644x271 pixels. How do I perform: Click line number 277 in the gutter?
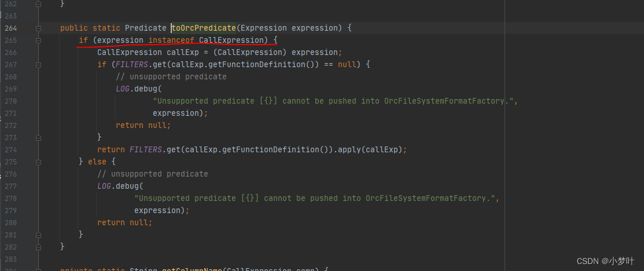tap(10, 186)
